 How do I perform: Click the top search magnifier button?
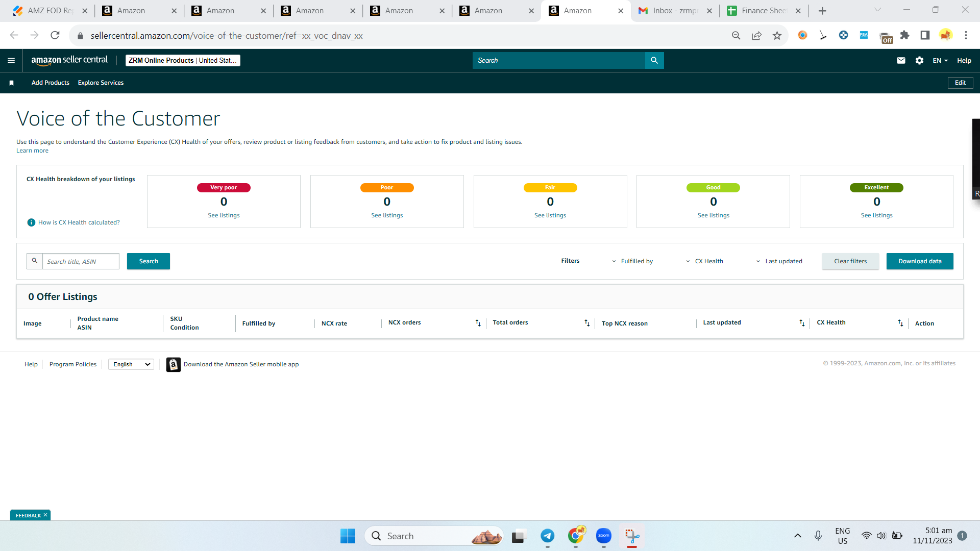coord(654,60)
